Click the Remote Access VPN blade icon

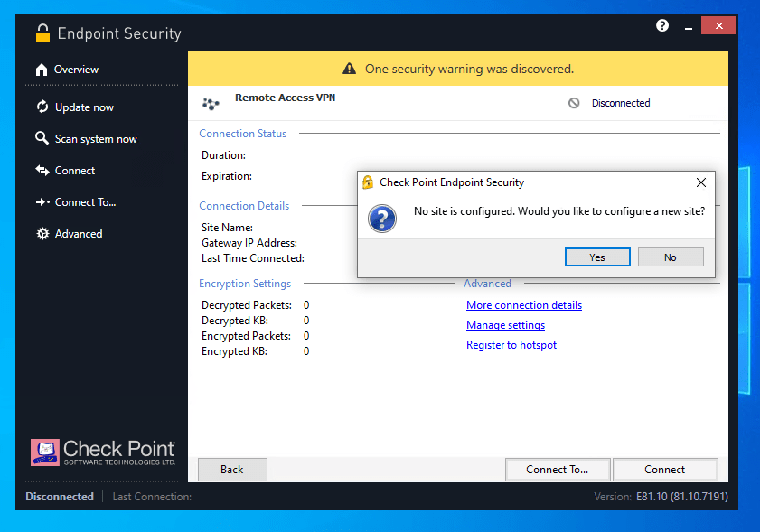tap(211, 102)
